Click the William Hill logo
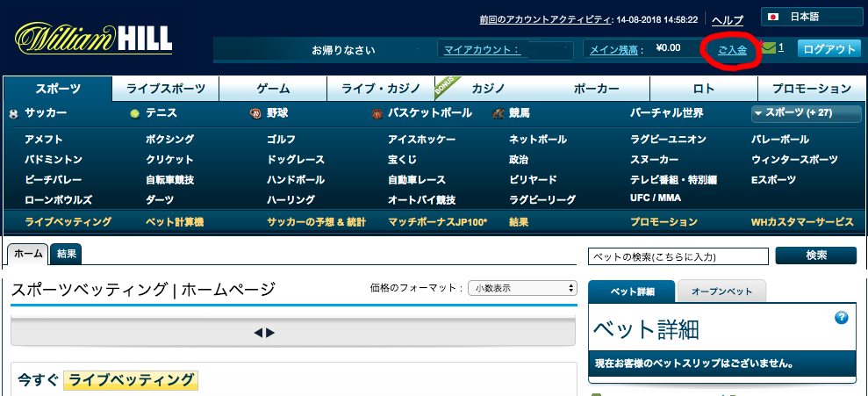The height and width of the screenshot is (396, 868). coord(94,39)
